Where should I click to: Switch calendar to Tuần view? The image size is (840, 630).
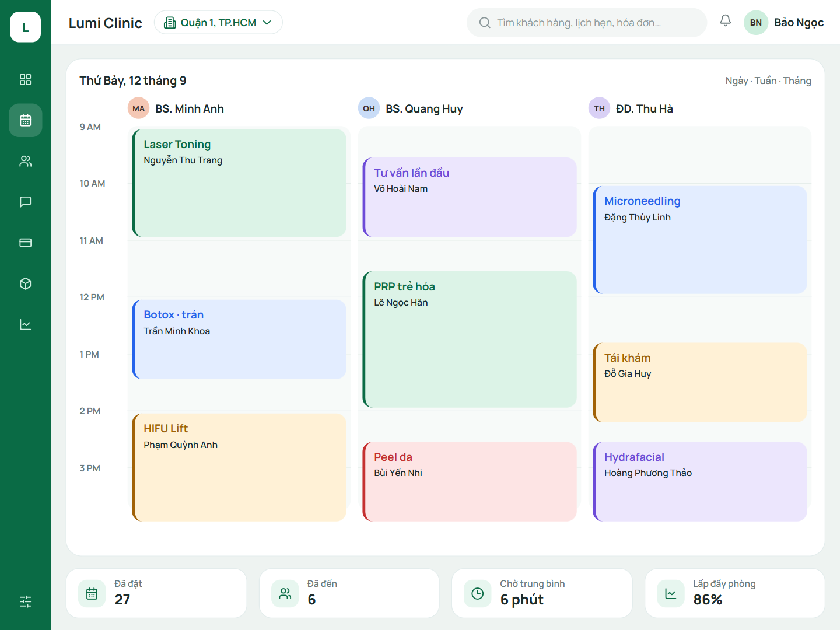765,80
